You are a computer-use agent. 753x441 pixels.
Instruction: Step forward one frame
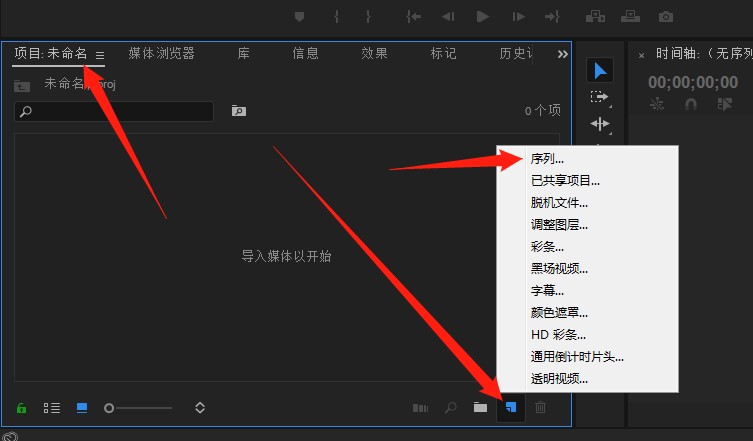(x=518, y=17)
